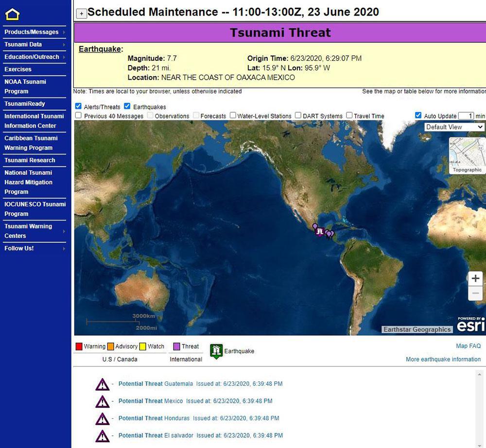Switch basemap via the Topographic thumbnail
Image resolution: width=486 pixels, height=448 pixels.
[x=467, y=155]
